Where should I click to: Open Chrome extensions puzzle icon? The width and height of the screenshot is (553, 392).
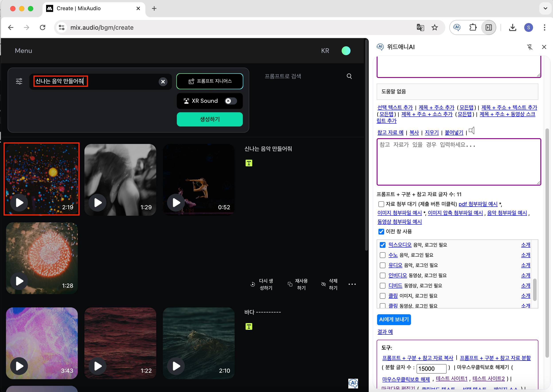(x=473, y=27)
